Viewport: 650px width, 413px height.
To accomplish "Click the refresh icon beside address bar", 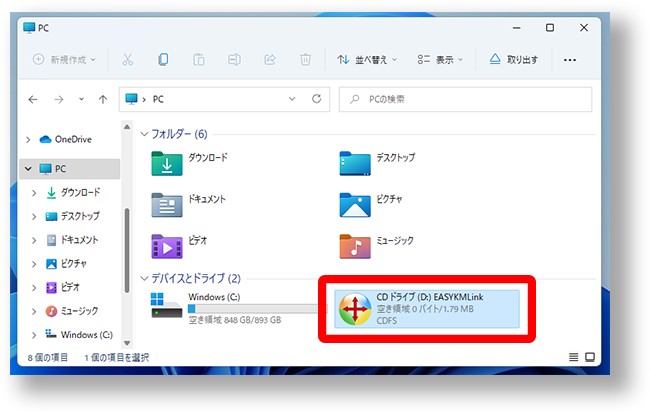I will coord(317,99).
